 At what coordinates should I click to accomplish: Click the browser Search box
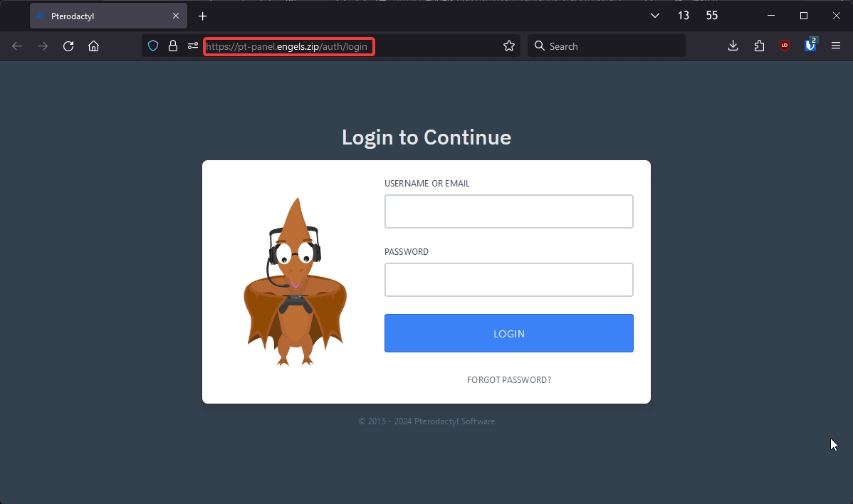[607, 46]
